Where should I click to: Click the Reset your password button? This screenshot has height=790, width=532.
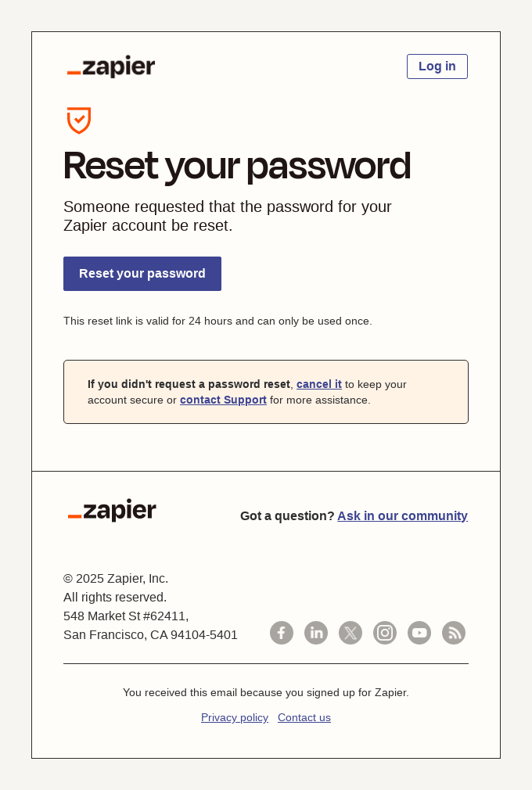[142, 274]
